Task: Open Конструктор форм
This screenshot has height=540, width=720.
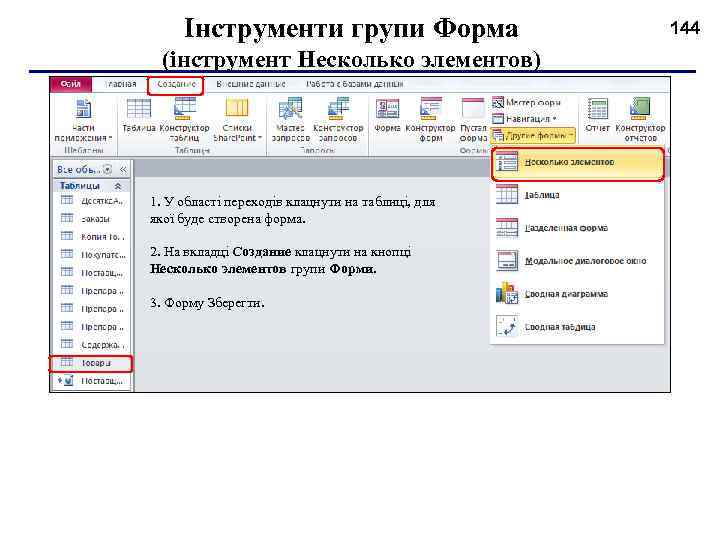Action: (430, 120)
